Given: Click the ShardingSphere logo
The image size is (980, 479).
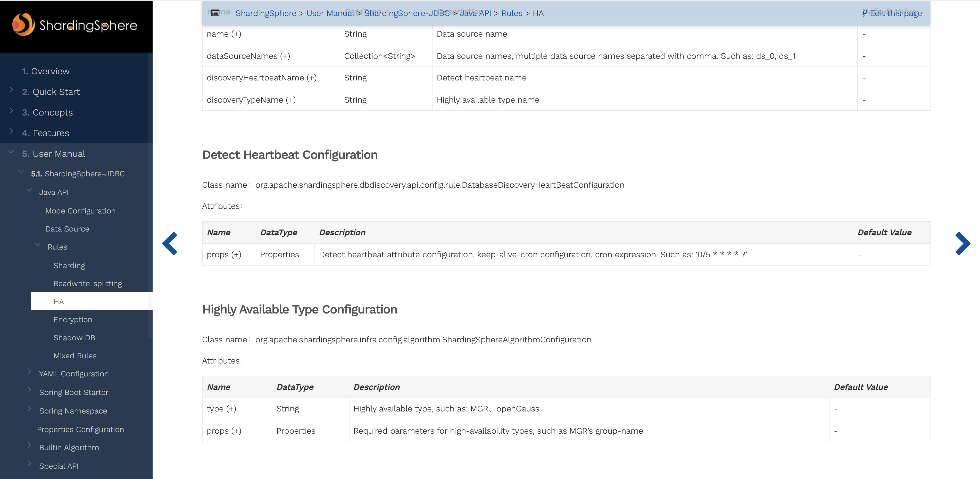Looking at the screenshot, I should coord(74,25).
